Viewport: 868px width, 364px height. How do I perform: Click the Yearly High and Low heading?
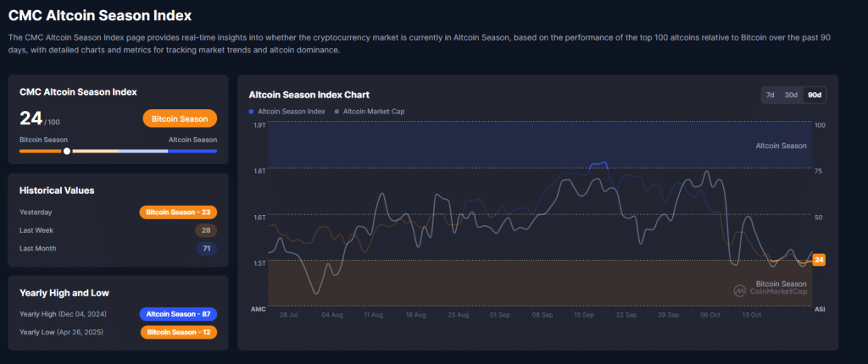(x=64, y=293)
